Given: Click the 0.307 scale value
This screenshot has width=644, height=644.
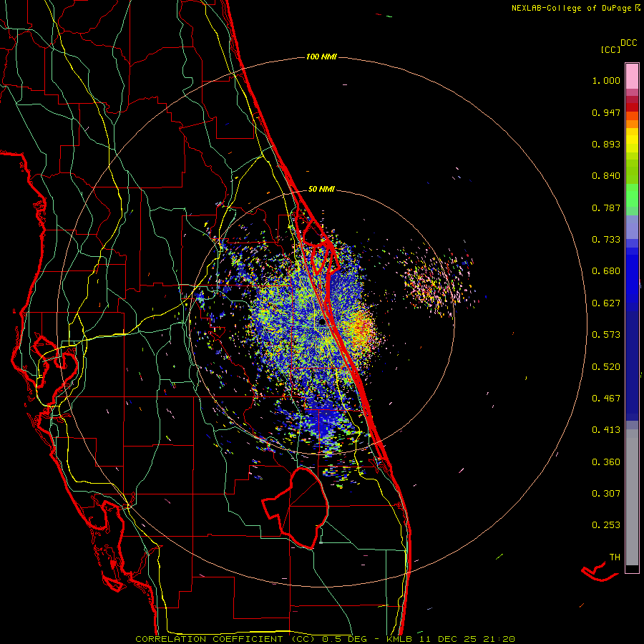Looking at the screenshot, I should [606, 494].
